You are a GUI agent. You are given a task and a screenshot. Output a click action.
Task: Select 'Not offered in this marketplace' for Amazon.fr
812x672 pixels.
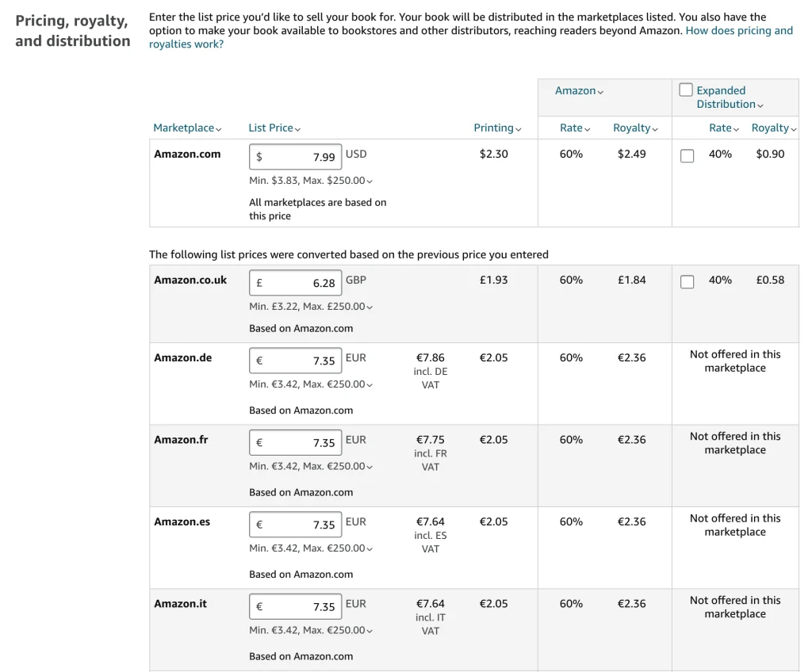735,443
